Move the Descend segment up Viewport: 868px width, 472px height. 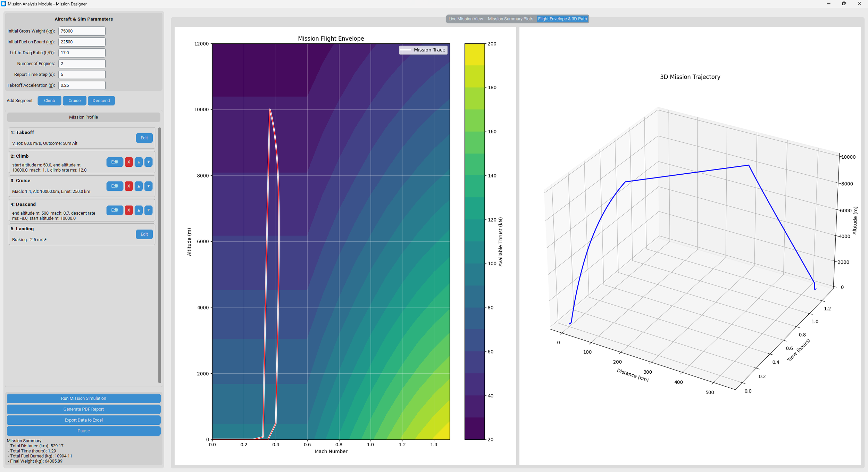(x=139, y=210)
